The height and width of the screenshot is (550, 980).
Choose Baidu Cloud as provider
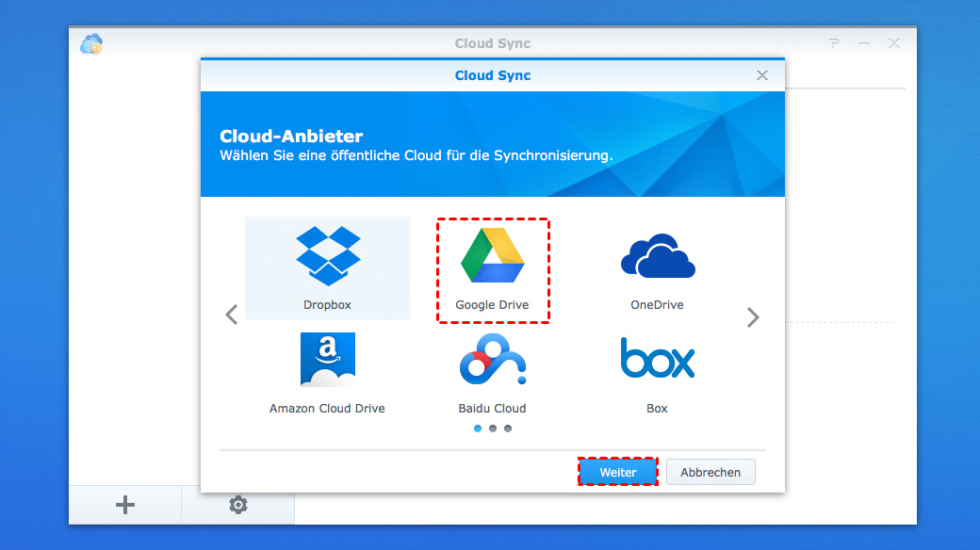pyautogui.click(x=493, y=373)
